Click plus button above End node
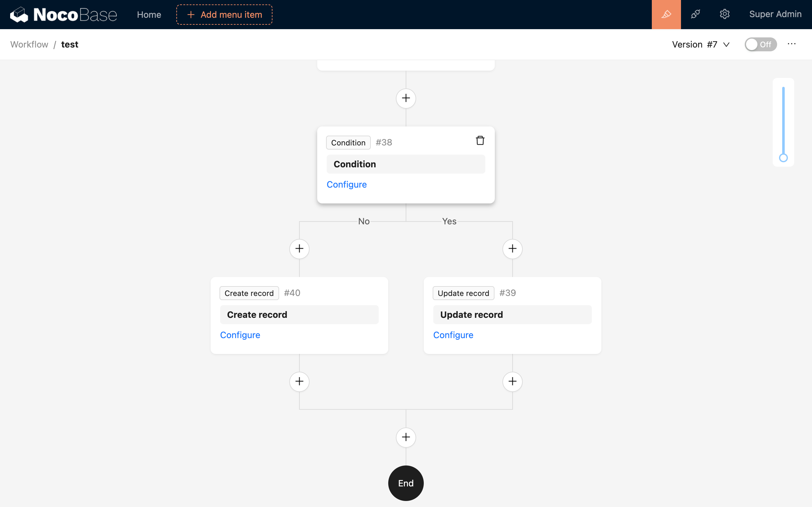 [406, 437]
